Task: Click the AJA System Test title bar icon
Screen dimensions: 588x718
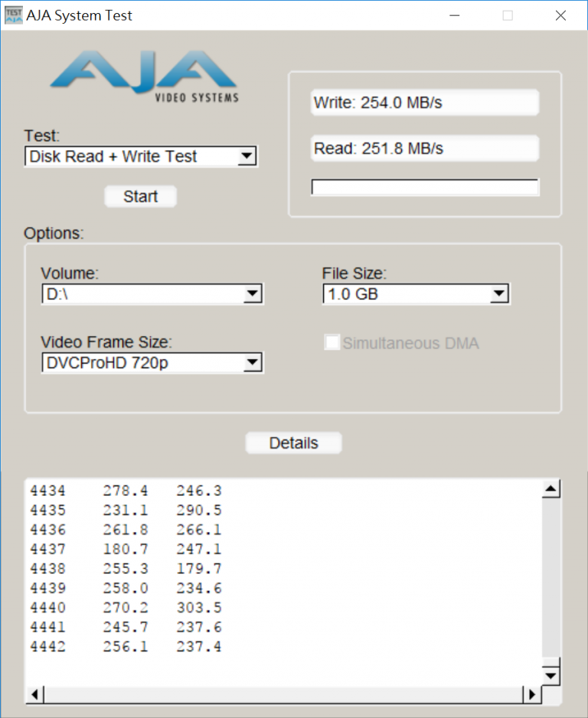Action: 13,15
